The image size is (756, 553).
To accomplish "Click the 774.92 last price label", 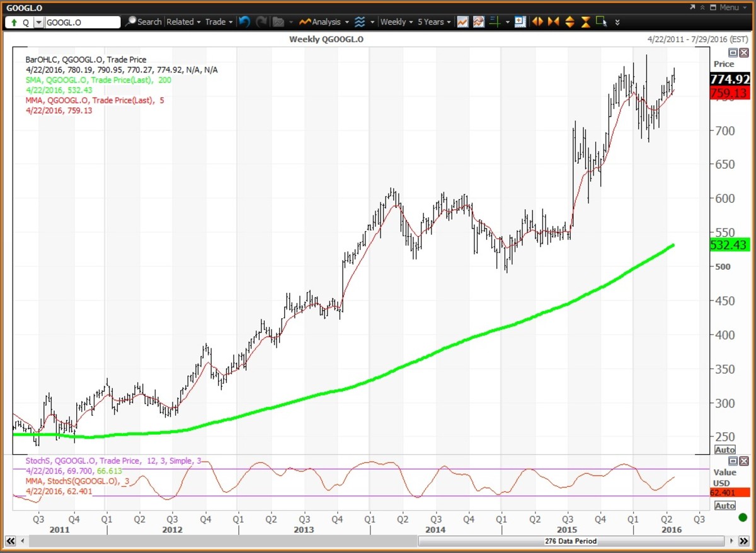I will coord(730,80).
